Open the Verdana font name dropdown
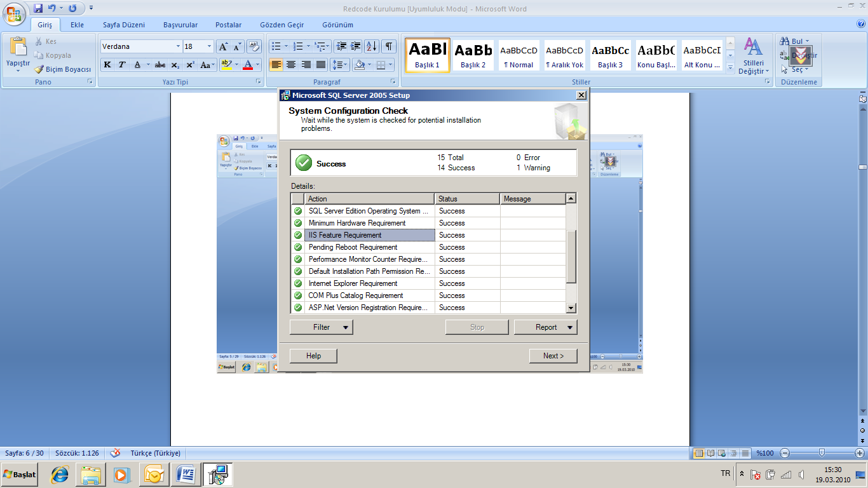868x488 pixels. point(178,46)
